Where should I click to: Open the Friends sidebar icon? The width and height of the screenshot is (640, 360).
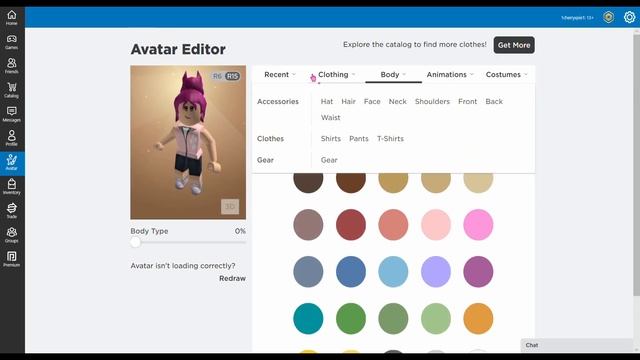(x=12, y=66)
